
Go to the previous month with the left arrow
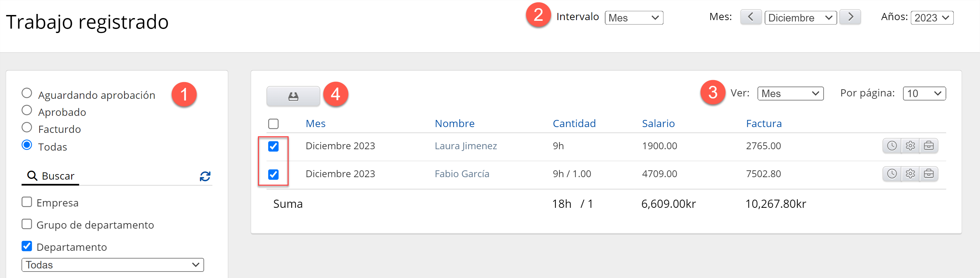pos(750,17)
